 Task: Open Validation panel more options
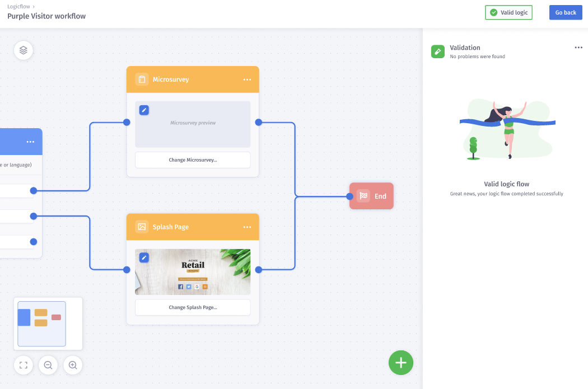click(x=578, y=48)
